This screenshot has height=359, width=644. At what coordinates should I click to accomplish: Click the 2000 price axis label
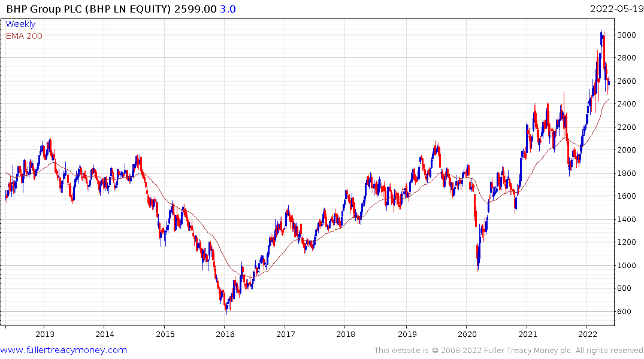pos(627,150)
